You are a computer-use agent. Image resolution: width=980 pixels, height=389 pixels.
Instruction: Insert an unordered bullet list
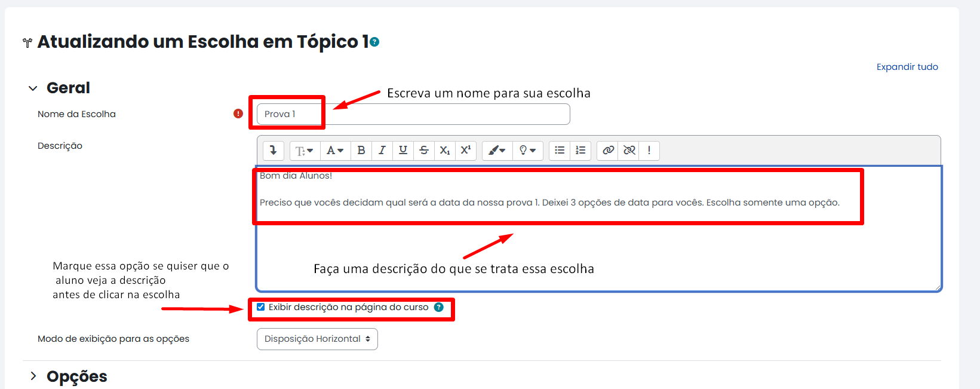pyautogui.click(x=560, y=151)
